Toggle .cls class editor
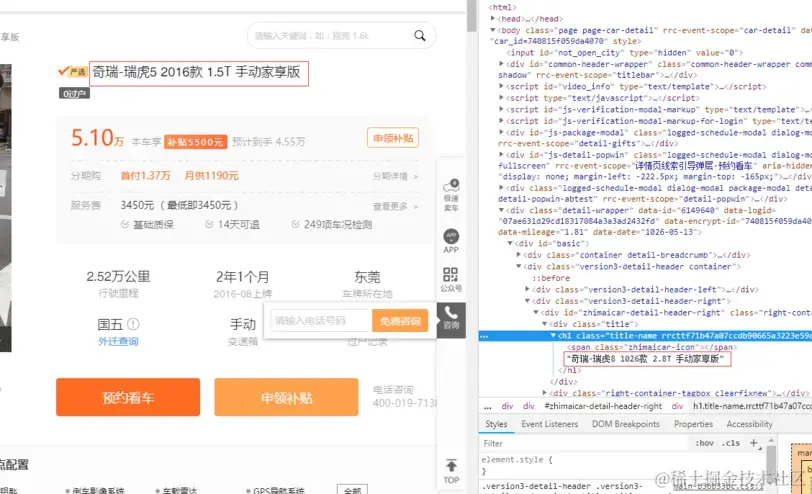Viewport: 812px width, 494px height. point(732,443)
